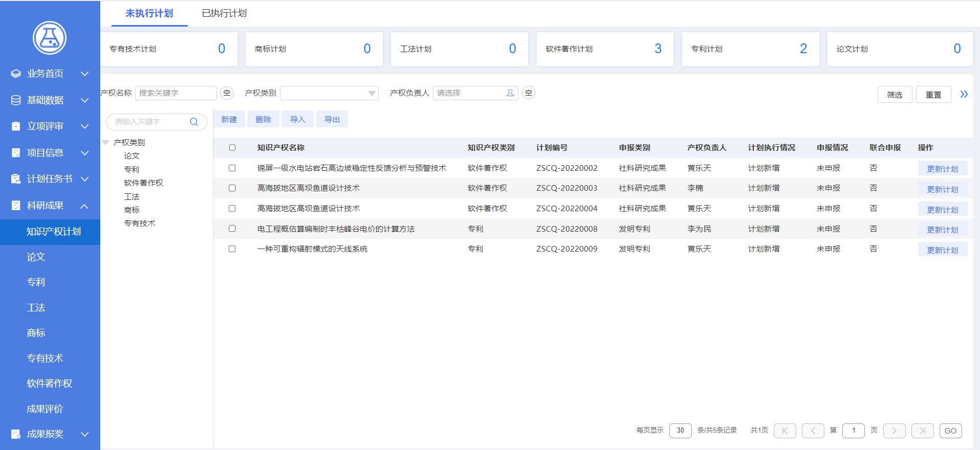Screen dimensions: 980x450
Task: Expand the 立项评审 menu chevron
Action: coord(85,126)
